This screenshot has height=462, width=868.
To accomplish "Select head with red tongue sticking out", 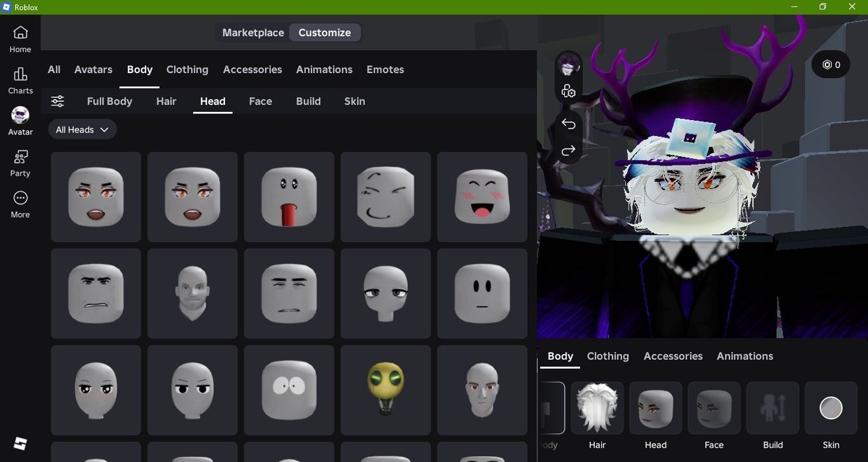I will pyautogui.click(x=289, y=197).
